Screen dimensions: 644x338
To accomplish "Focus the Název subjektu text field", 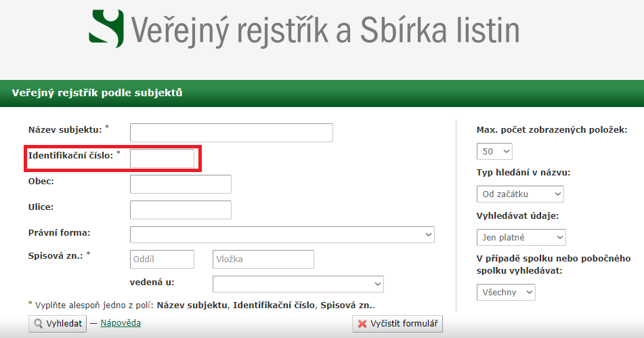I will (x=231, y=133).
